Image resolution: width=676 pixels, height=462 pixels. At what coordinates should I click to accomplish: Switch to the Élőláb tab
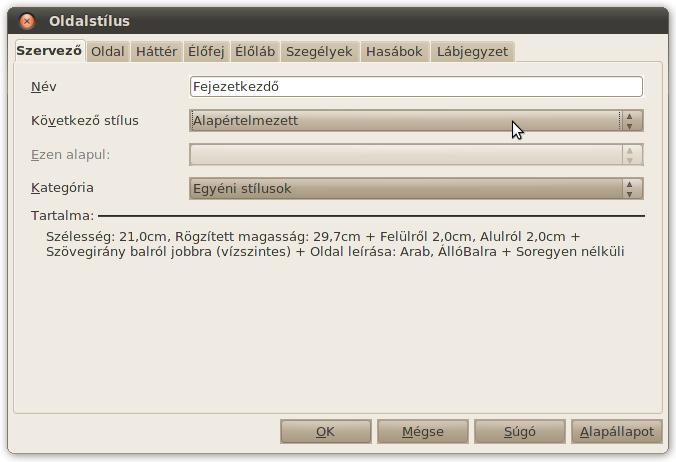click(x=255, y=52)
